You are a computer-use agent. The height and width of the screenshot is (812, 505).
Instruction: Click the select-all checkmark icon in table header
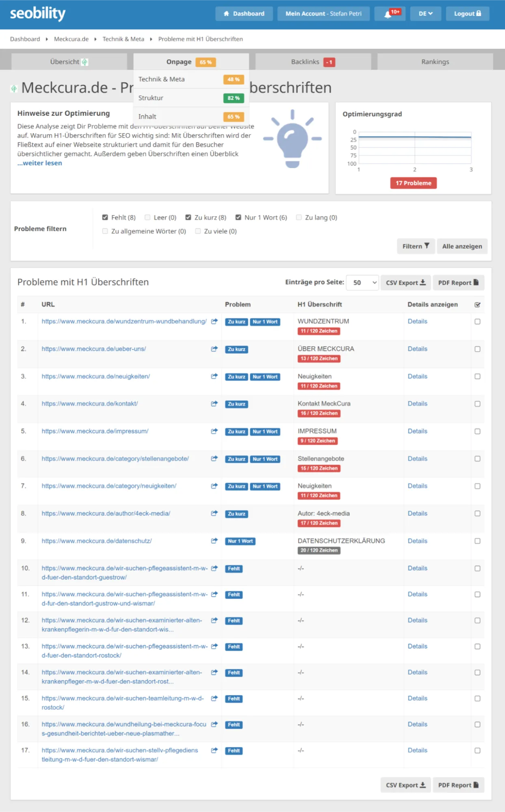tap(477, 305)
